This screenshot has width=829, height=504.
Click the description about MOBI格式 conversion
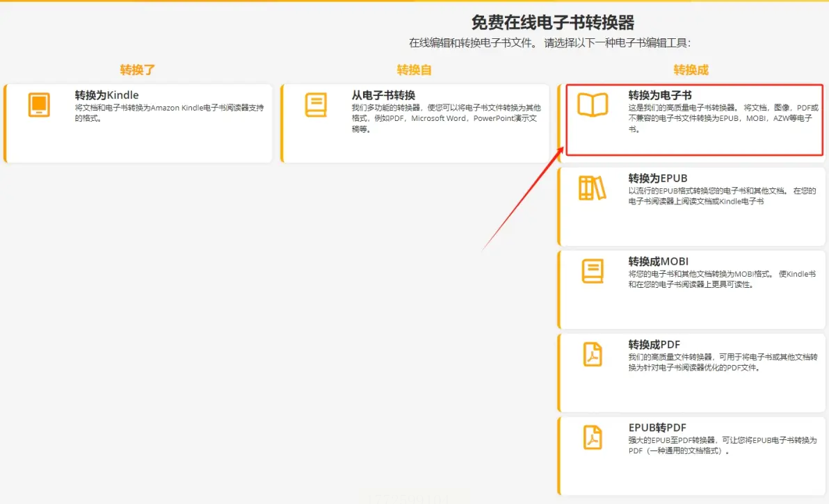[x=722, y=279]
